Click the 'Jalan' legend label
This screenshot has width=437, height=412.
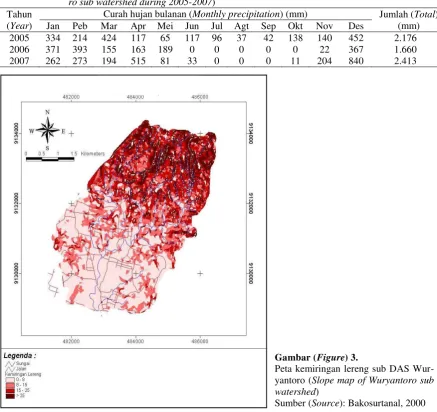pyautogui.click(x=21, y=369)
